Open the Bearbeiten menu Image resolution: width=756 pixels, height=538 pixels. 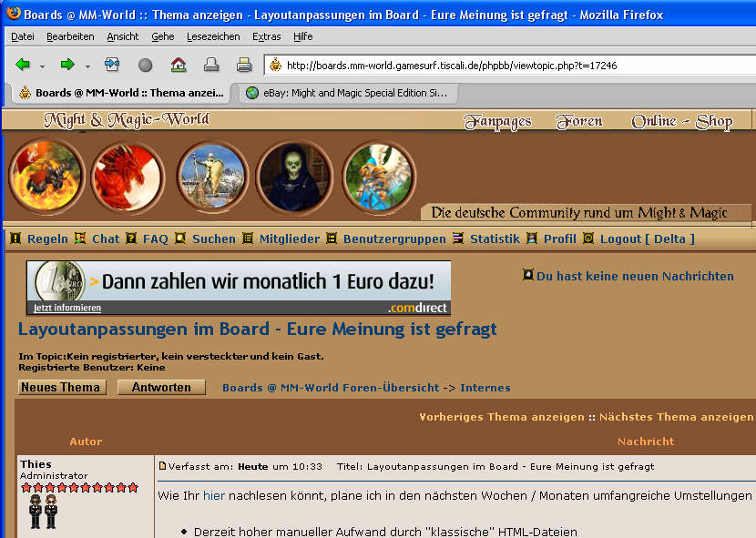70,36
